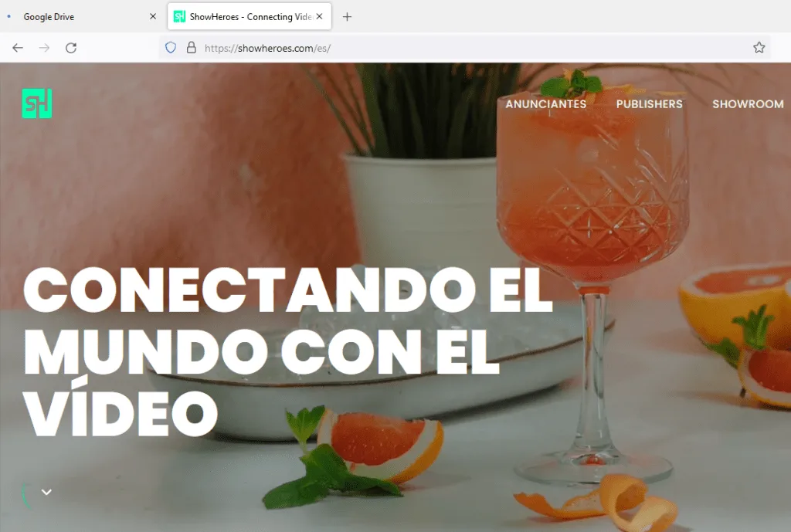Open a new tab with the plus button
This screenshot has height=532, width=791.
pos(347,17)
